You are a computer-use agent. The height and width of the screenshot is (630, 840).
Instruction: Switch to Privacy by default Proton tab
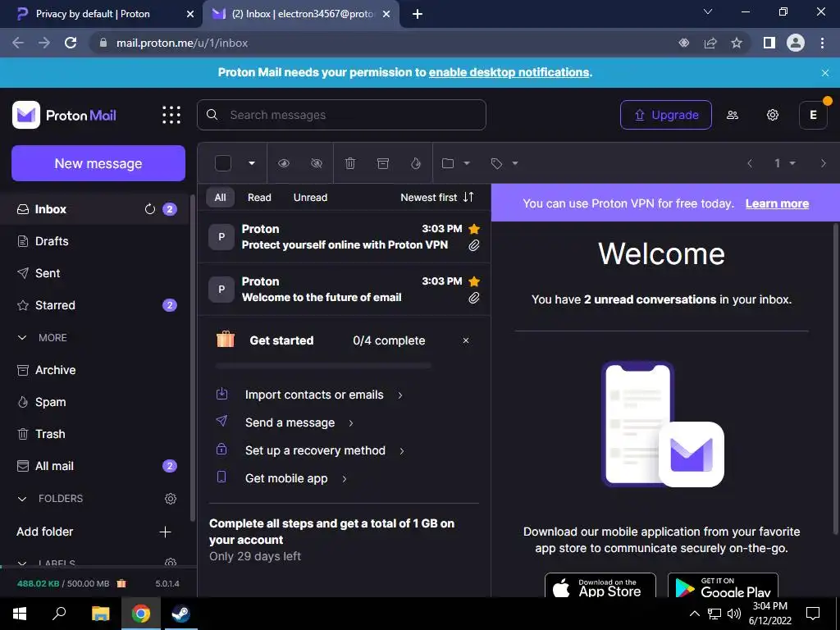(x=102, y=14)
